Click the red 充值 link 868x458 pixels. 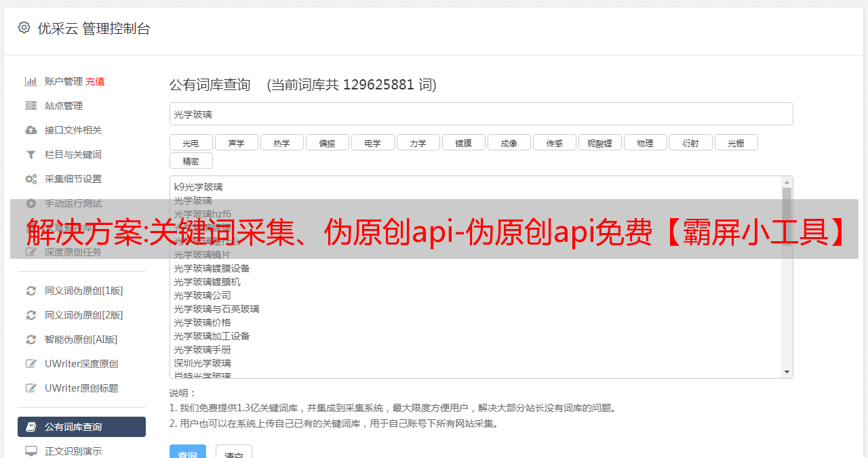pyautogui.click(x=95, y=81)
